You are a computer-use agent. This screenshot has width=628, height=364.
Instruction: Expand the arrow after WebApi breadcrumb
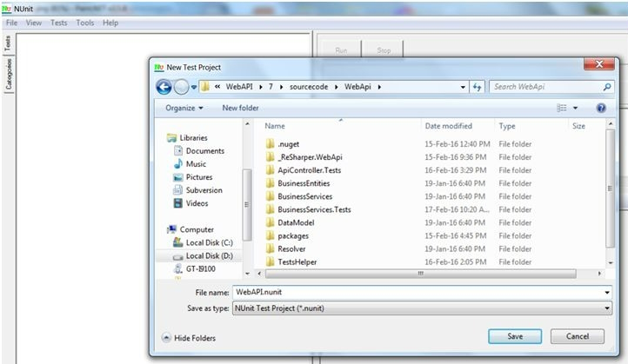pos(379,87)
